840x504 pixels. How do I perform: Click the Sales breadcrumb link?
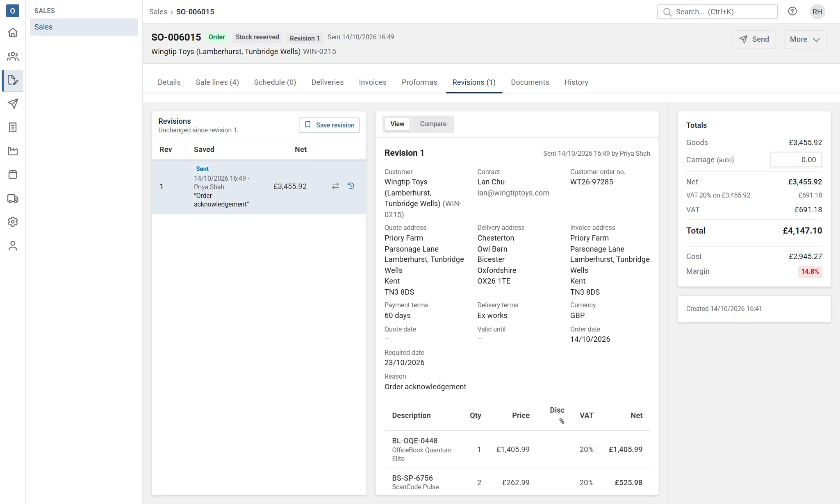[x=158, y=12]
